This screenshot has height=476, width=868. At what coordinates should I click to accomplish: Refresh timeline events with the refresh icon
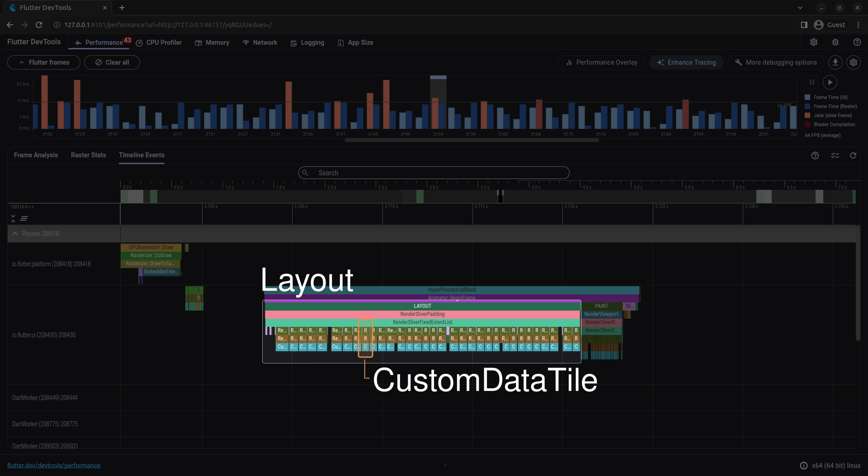point(853,156)
